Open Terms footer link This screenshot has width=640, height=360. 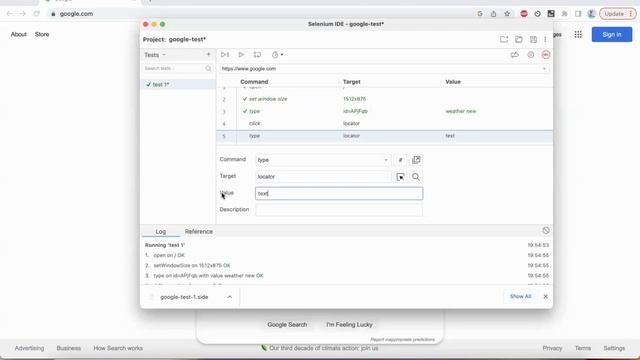[583, 348]
